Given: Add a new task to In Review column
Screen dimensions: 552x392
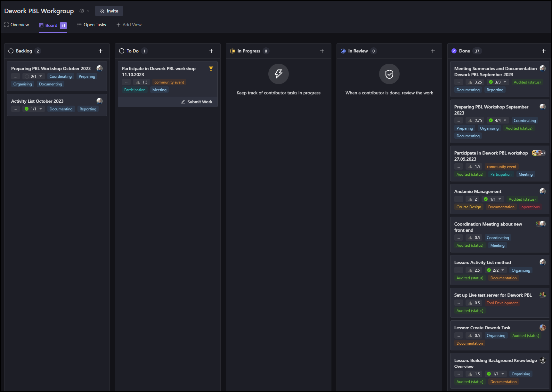Looking at the screenshot, I should click(433, 51).
